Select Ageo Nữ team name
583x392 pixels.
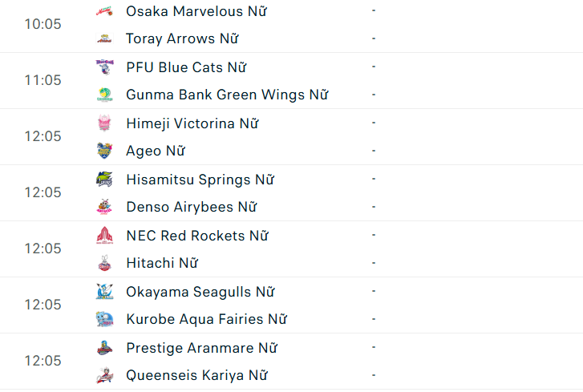[x=156, y=151]
